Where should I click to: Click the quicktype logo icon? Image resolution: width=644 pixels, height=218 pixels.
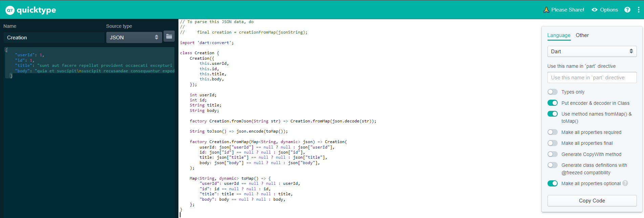coord(10,10)
